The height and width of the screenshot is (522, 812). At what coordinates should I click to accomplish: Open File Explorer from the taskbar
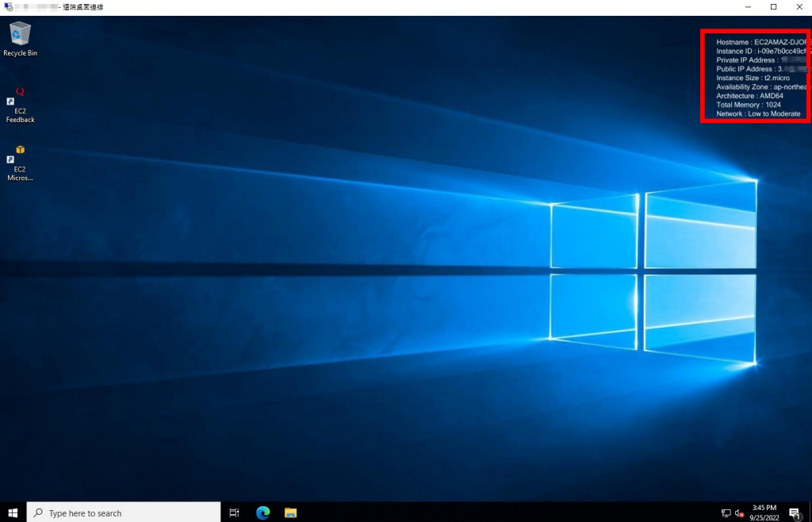290,512
